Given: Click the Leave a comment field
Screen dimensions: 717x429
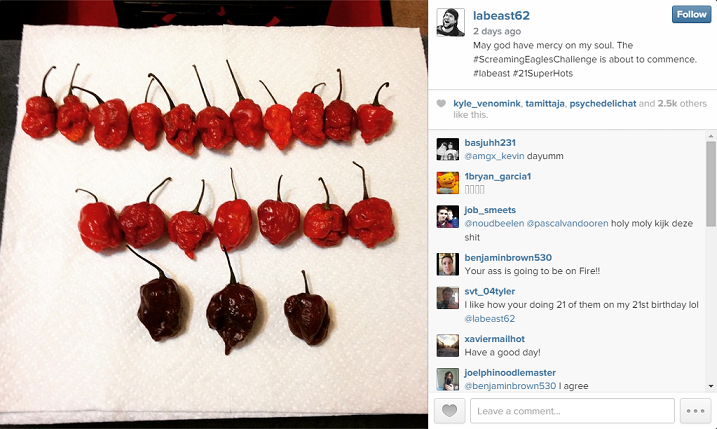Looking at the screenshot, I should (572, 411).
